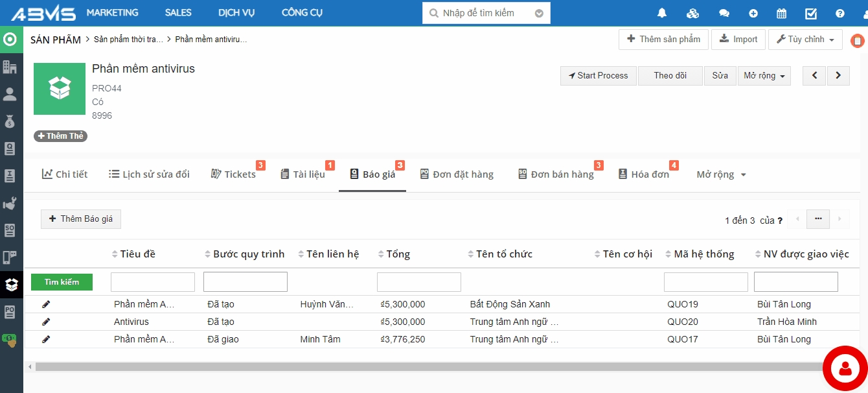868x393 pixels.
Task: Click the quick create plus icon
Action: (x=753, y=13)
